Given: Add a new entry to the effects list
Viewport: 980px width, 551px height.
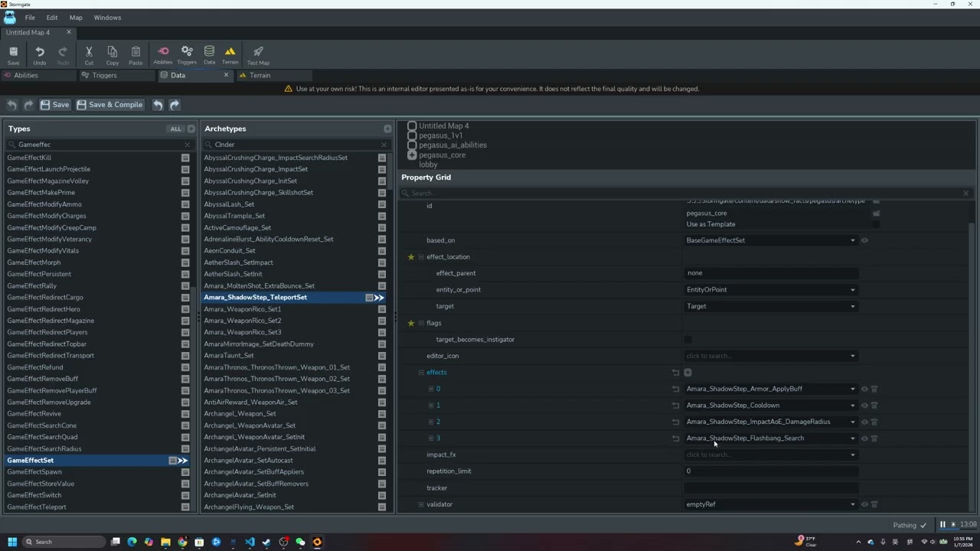Looking at the screenshot, I should (688, 373).
